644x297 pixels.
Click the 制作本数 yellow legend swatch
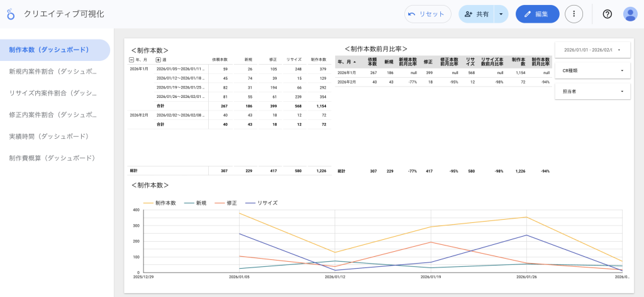click(x=148, y=203)
